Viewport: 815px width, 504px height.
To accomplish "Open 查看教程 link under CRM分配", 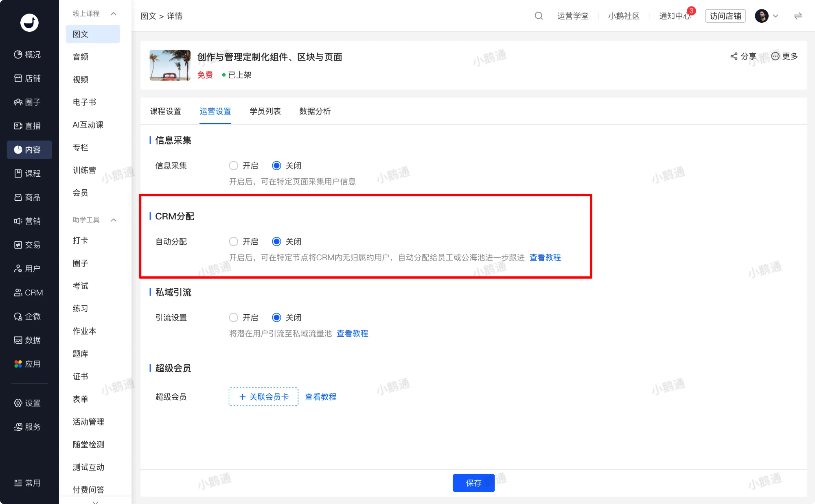I will click(545, 258).
